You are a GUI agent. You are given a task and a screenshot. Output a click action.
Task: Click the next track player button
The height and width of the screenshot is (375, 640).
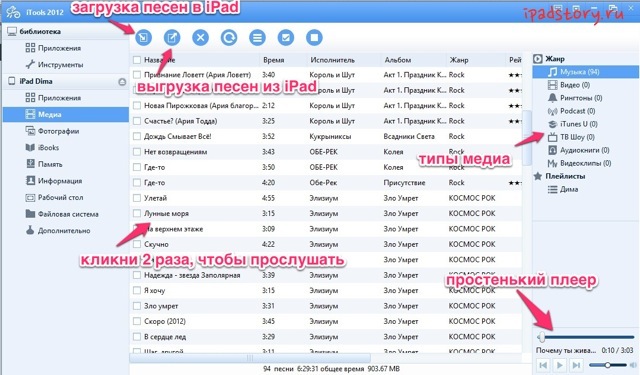(x=576, y=365)
